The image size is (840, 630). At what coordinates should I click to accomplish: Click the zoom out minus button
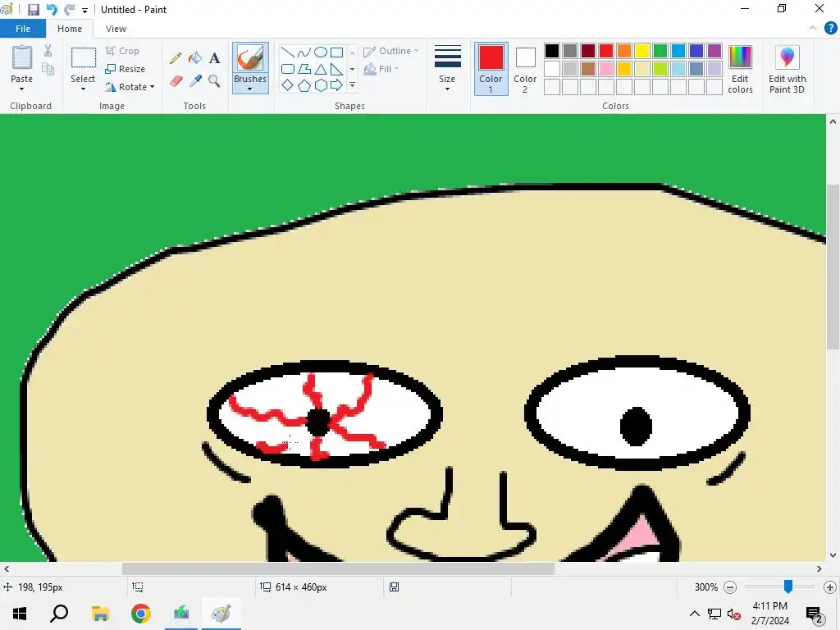(x=729, y=587)
